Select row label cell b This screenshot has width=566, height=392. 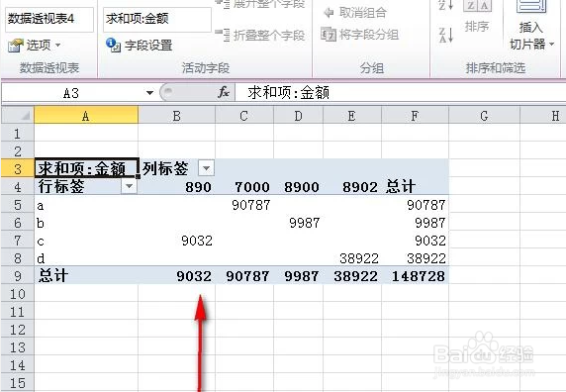[86, 223]
